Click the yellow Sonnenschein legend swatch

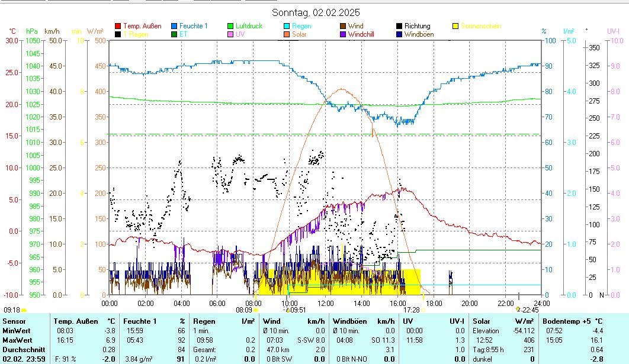point(455,26)
